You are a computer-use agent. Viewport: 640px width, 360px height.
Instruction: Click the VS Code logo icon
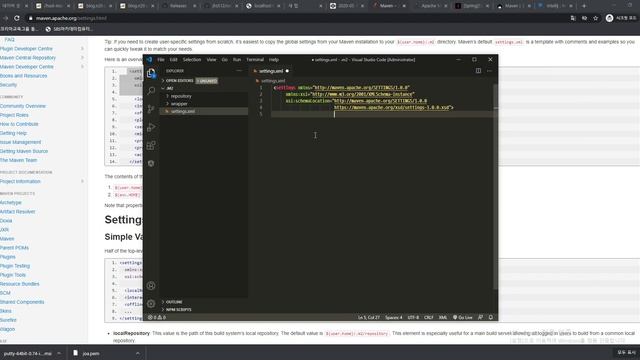149,60
